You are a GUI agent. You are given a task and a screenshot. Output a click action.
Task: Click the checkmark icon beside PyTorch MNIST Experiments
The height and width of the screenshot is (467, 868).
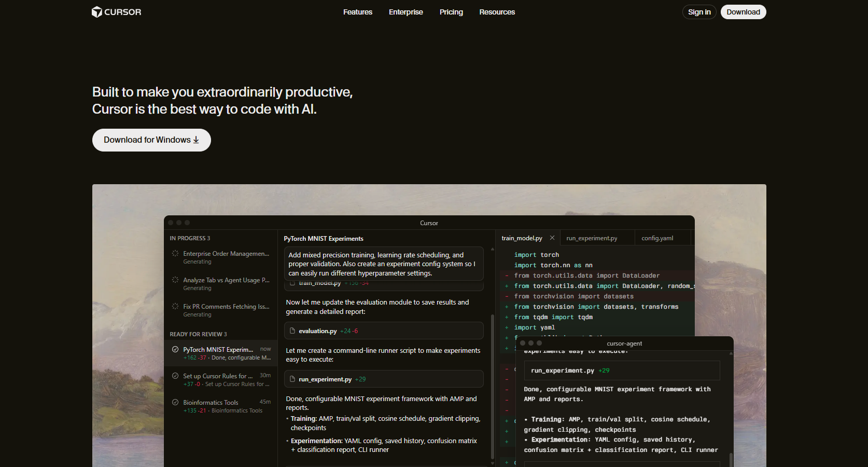[x=175, y=349]
